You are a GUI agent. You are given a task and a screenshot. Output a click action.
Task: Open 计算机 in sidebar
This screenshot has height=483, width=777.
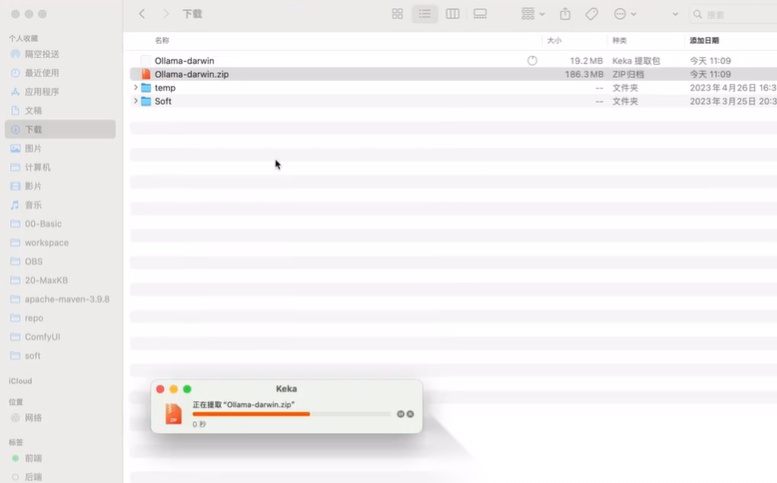click(x=60, y=167)
